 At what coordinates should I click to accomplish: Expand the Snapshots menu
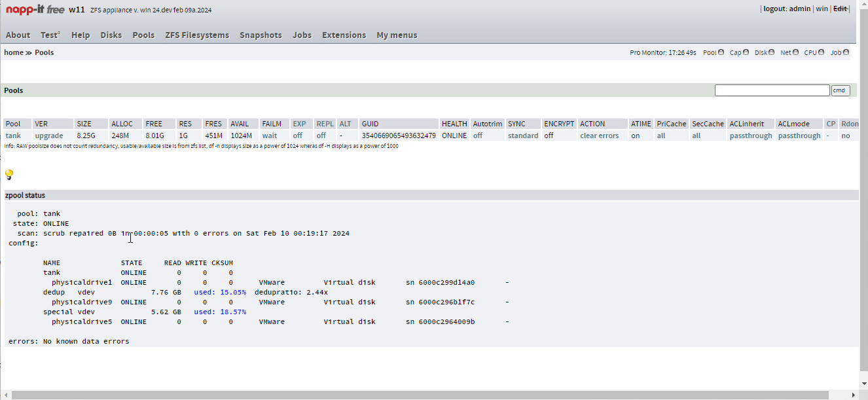pyautogui.click(x=261, y=35)
